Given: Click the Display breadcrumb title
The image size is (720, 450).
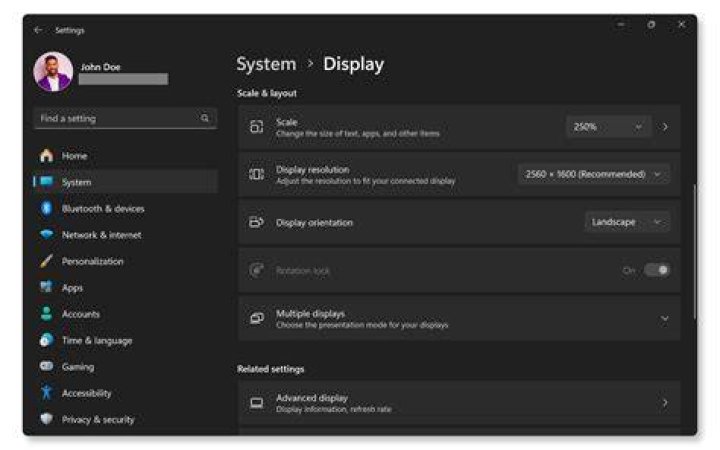Looking at the screenshot, I should [354, 64].
